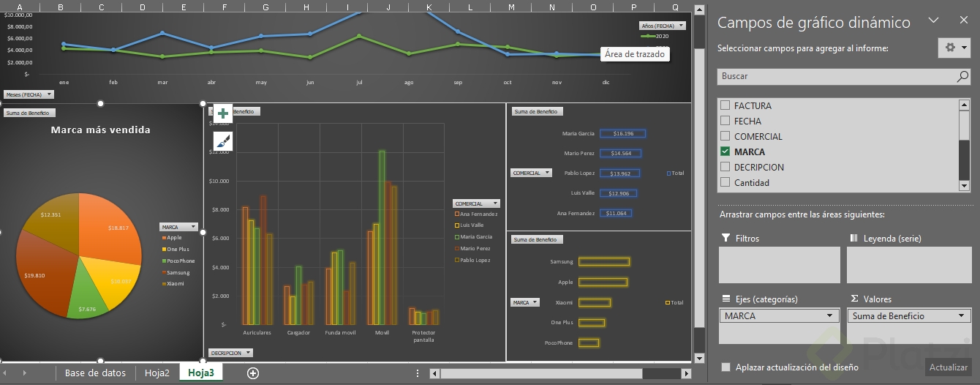The width and height of the screenshot is (980, 385).
Task: Click the search magnifier icon
Action: 962,76
